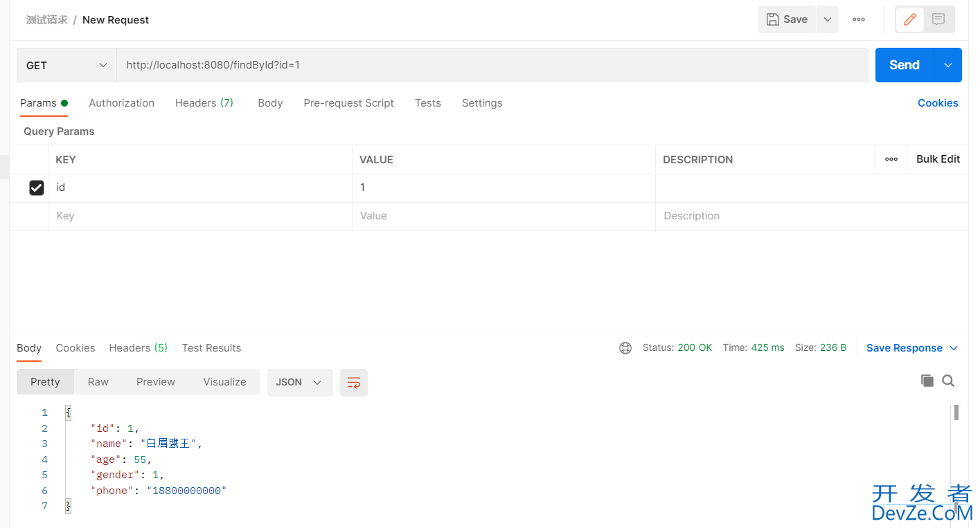The image size is (980, 528).
Task: Uncheck the id parameter checkbox
Action: click(37, 188)
